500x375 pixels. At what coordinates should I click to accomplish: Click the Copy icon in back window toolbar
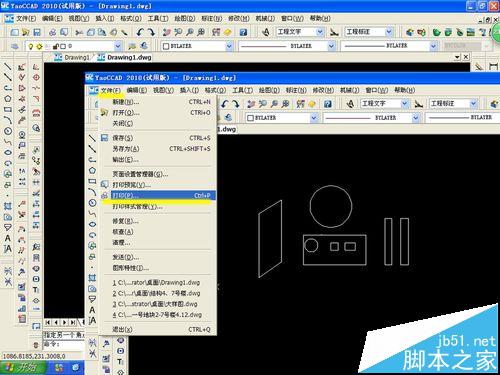[x=91, y=32]
